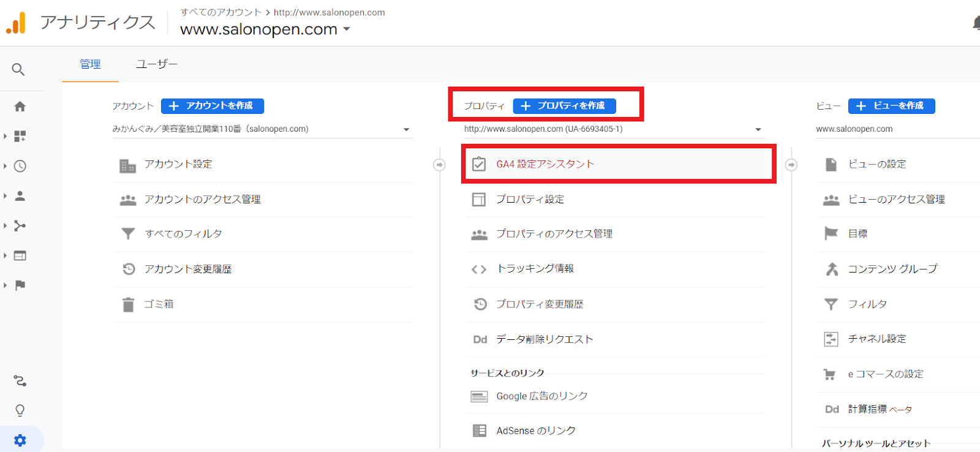The width and height of the screenshot is (980, 452).
Task: Open プロパティ設定 link
Action: (530, 200)
